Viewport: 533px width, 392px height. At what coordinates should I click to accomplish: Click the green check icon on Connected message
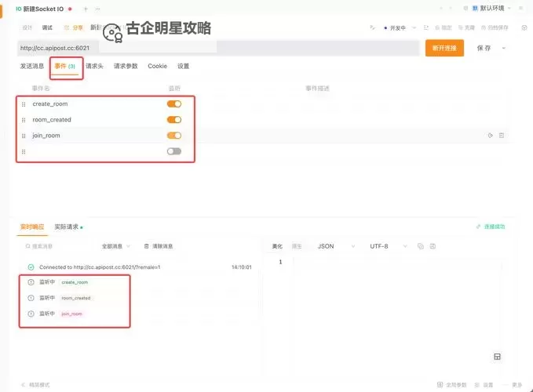point(31,267)
